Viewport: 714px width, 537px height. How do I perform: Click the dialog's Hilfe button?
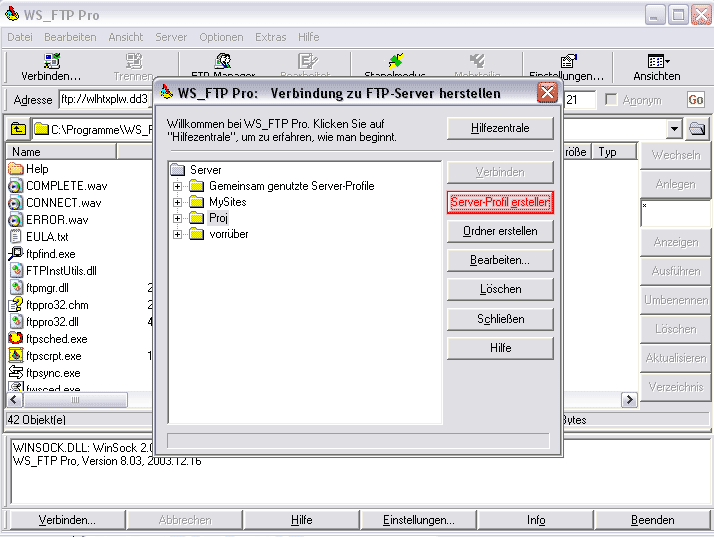[500, 348]
